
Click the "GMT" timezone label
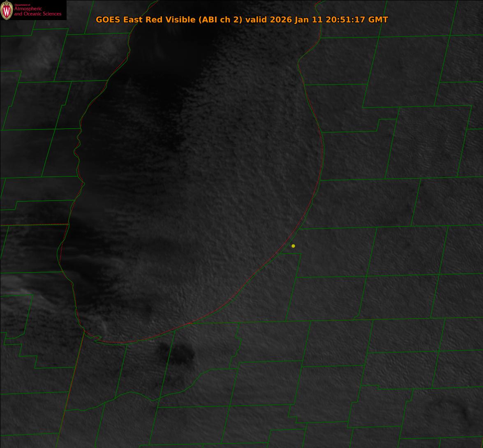[x=378, y=20]
